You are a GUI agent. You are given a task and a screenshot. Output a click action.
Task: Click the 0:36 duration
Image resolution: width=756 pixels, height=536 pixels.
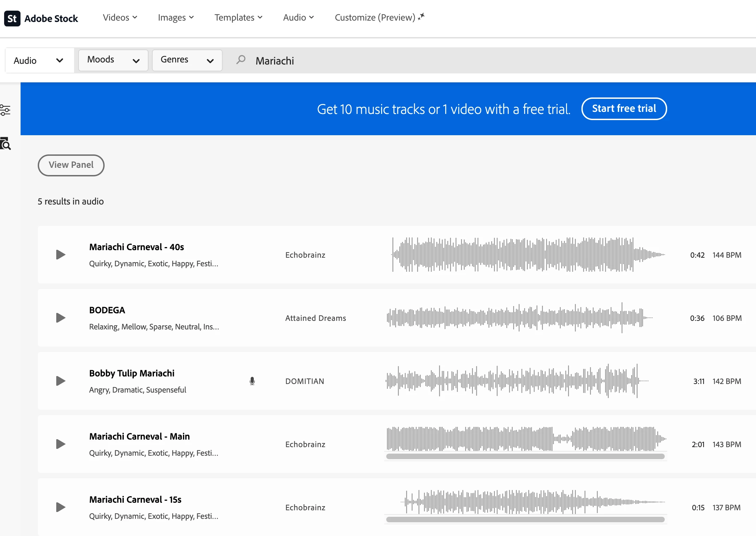697,318
